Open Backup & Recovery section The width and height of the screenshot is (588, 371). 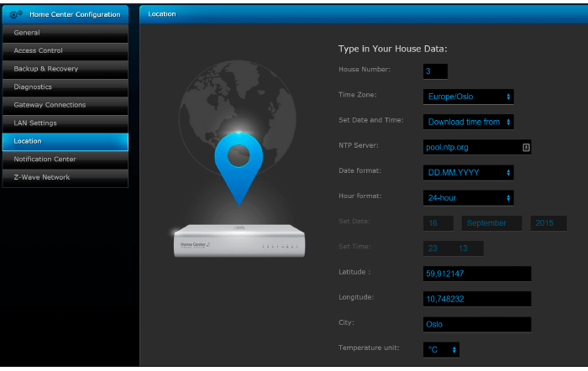click(65, 69)
